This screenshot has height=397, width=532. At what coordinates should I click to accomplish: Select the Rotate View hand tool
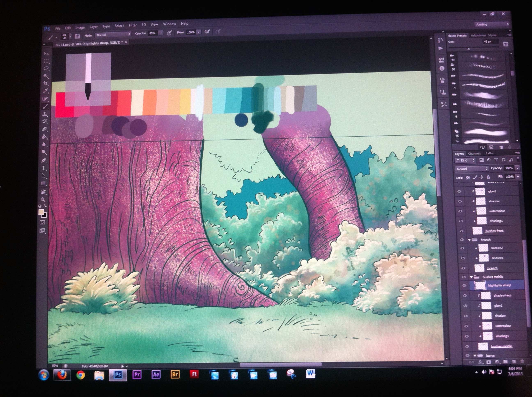click(43, 192)
